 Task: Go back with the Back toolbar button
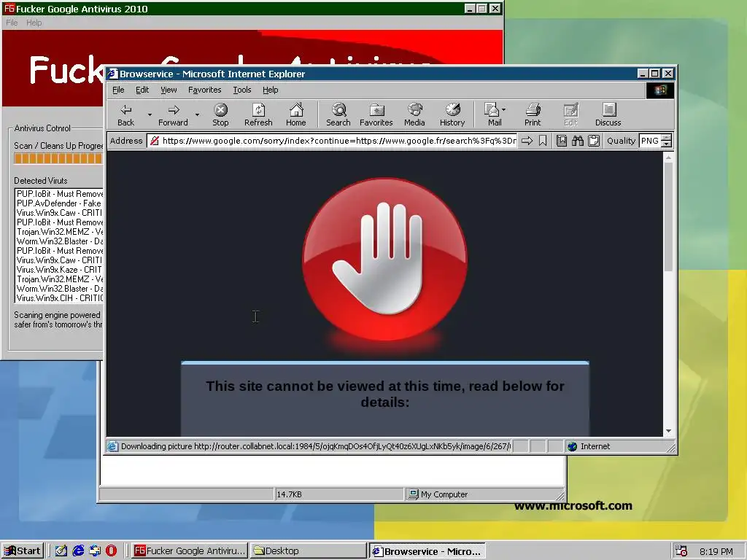(125, 114)
